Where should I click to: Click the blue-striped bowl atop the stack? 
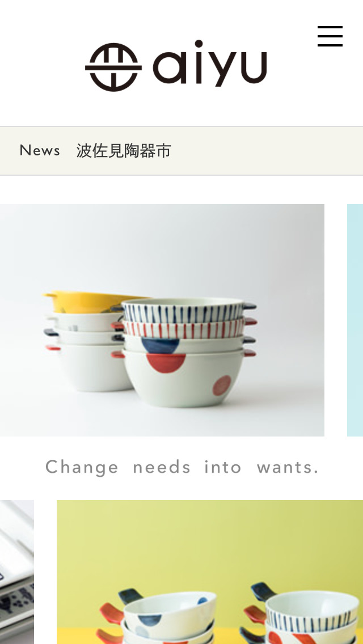(x=184, y=311)
